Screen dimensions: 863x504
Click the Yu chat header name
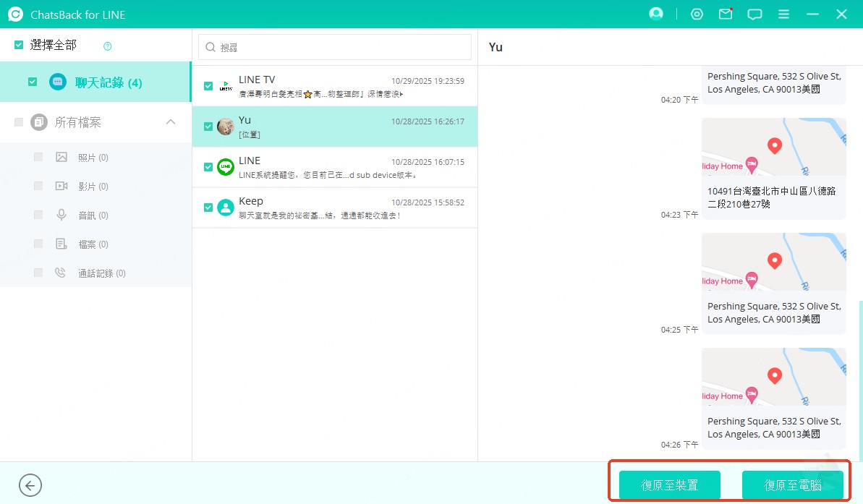click(496, 47)
